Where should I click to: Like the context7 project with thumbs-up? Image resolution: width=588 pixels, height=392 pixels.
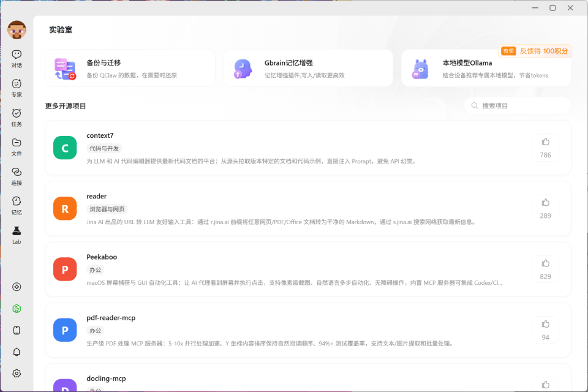coord(545,142)
